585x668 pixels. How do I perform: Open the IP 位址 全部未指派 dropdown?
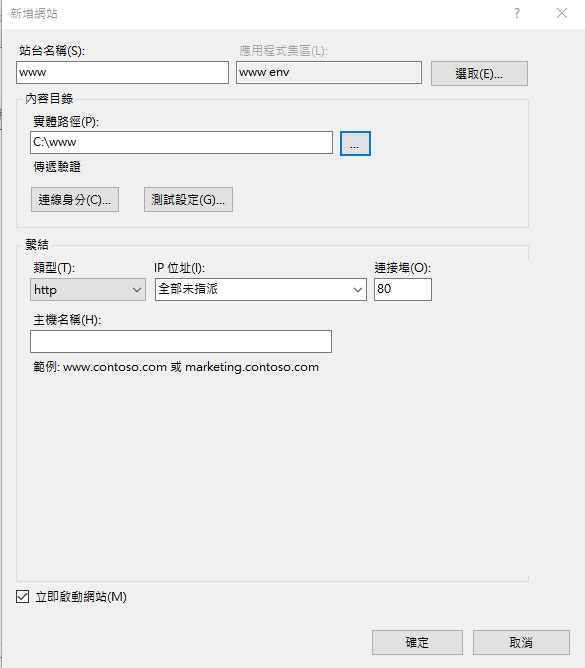tap(261, 290)
